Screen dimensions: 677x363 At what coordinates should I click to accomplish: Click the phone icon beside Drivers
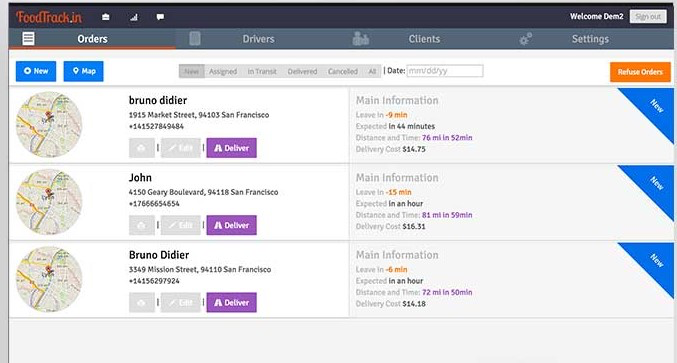pos(195,39)
